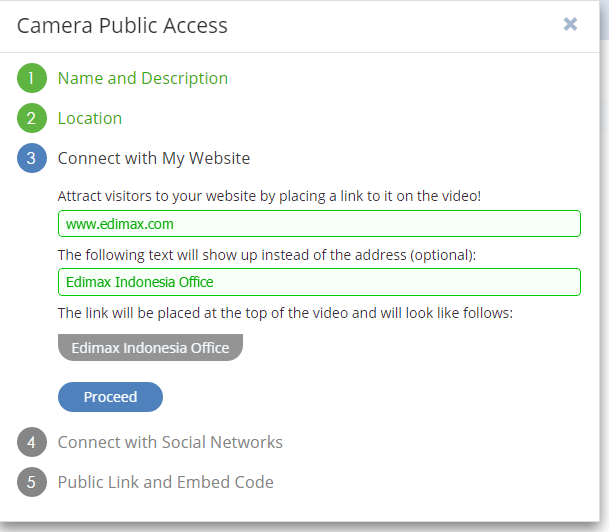Open the Name and Description step
609x532 pixels.
pos(143,78)
